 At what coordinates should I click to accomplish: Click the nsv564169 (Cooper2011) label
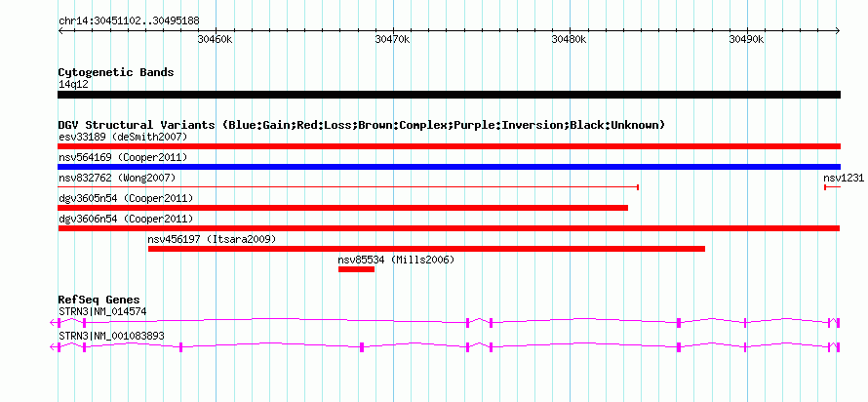[123, 158]
